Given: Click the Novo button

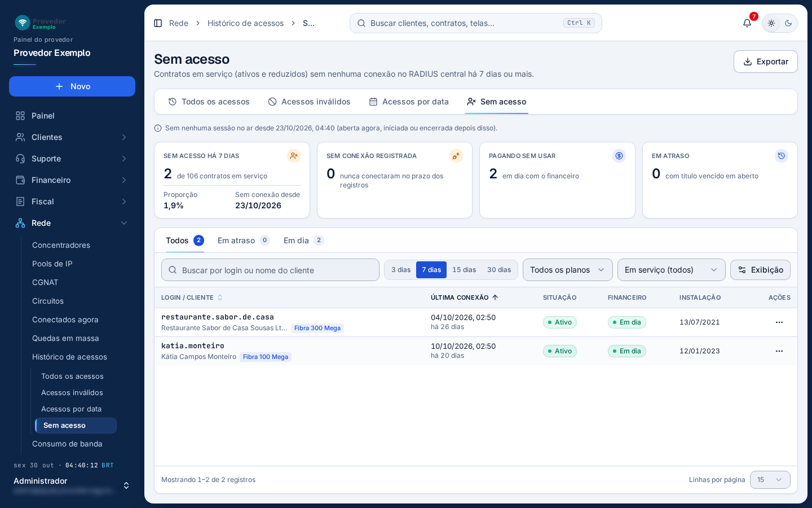Looking at the screenshot, I should [x=72, y=86].
